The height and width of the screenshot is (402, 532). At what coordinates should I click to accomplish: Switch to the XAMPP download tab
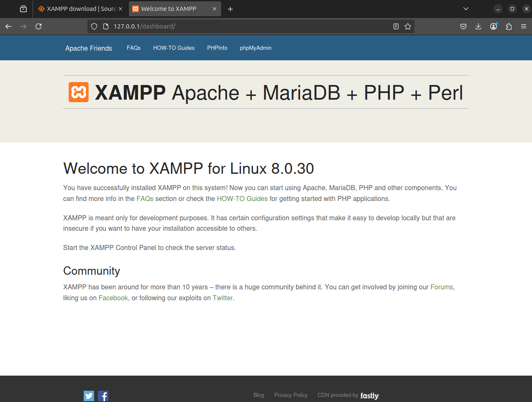point(80,9)
